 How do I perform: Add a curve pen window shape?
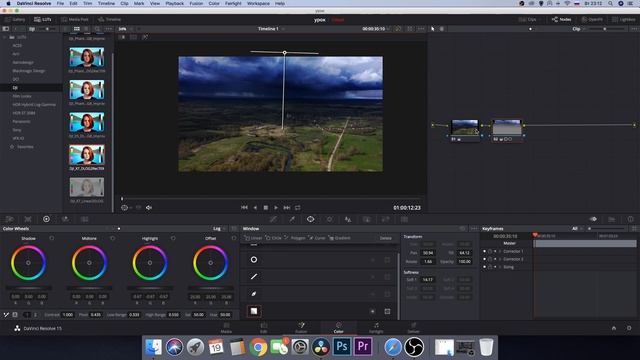pyautogui.click(x=254, y=294)
